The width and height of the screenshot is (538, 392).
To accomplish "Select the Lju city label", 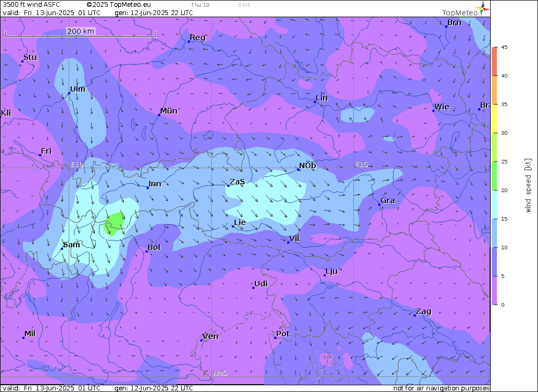I will [x=332, y=271].
